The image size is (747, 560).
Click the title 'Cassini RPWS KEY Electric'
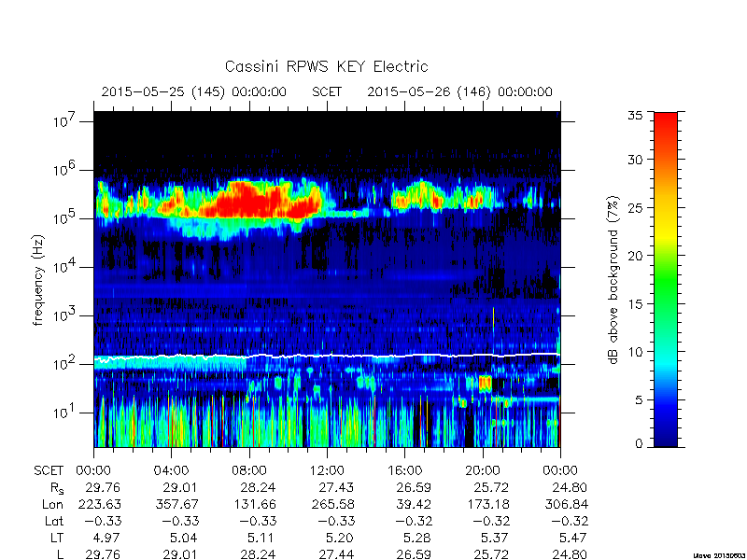tap(326, 66)
